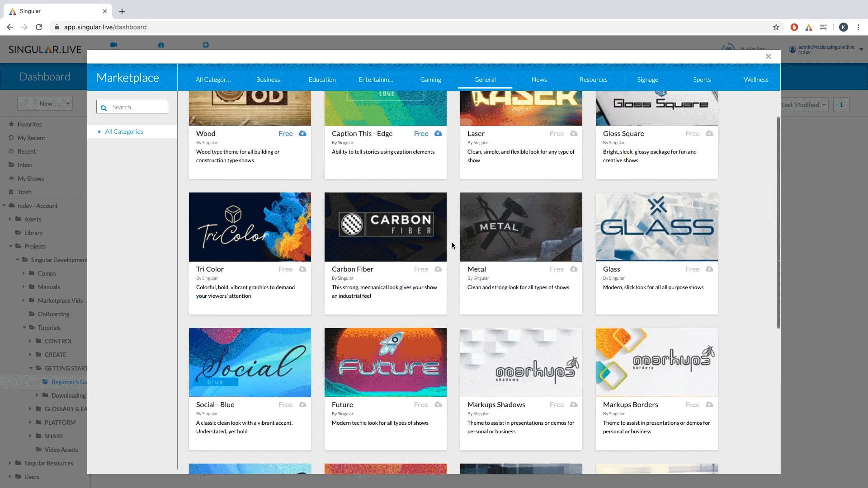
Task: Open the Video Assets folder
Action: point(61,450)
